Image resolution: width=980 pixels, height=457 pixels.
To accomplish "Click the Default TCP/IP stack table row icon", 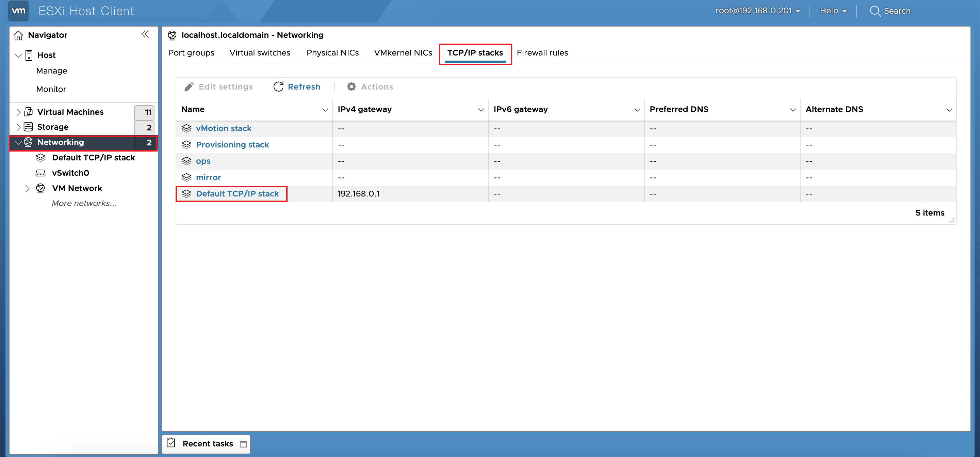I will tap(186, 194).
